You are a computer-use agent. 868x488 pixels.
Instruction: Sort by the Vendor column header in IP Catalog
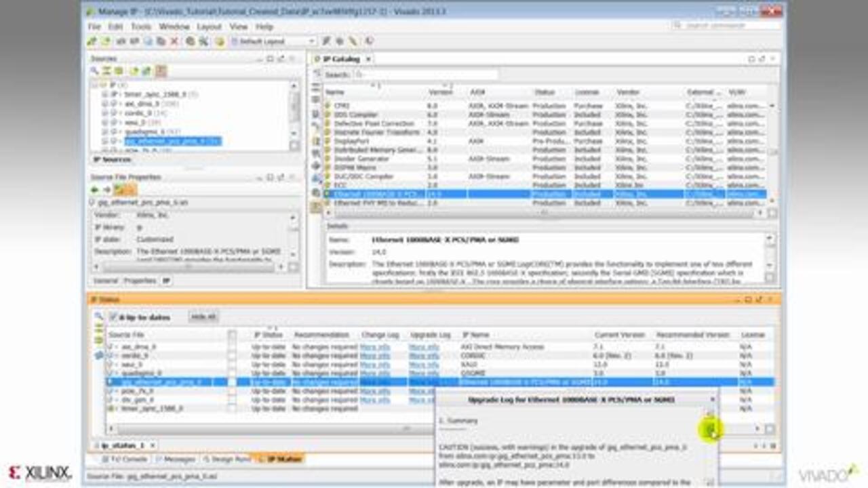pyautogui.click(x=628, y=93)
